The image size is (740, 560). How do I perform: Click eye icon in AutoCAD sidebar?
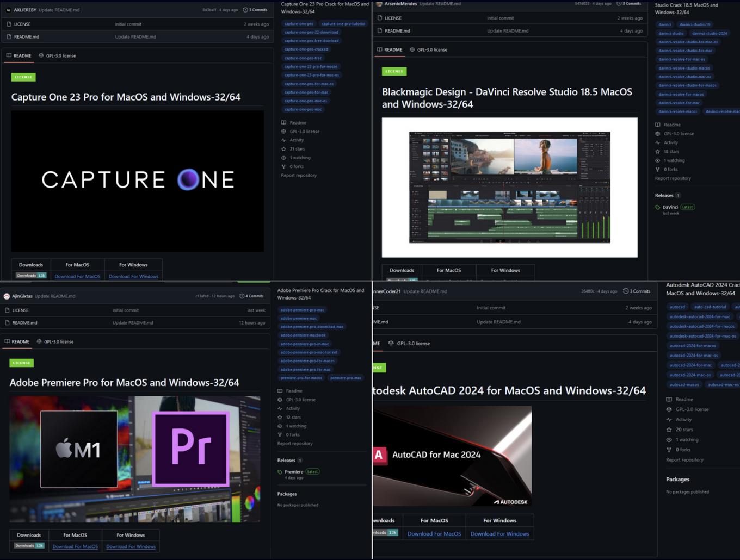(669, 440)
